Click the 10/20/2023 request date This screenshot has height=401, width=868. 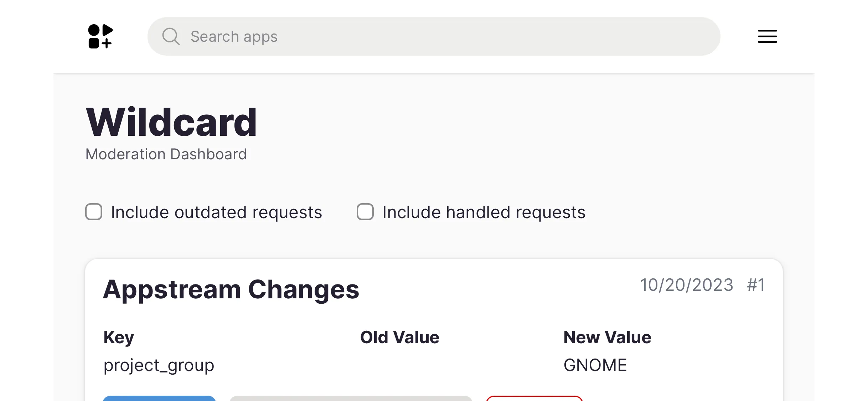687,285
